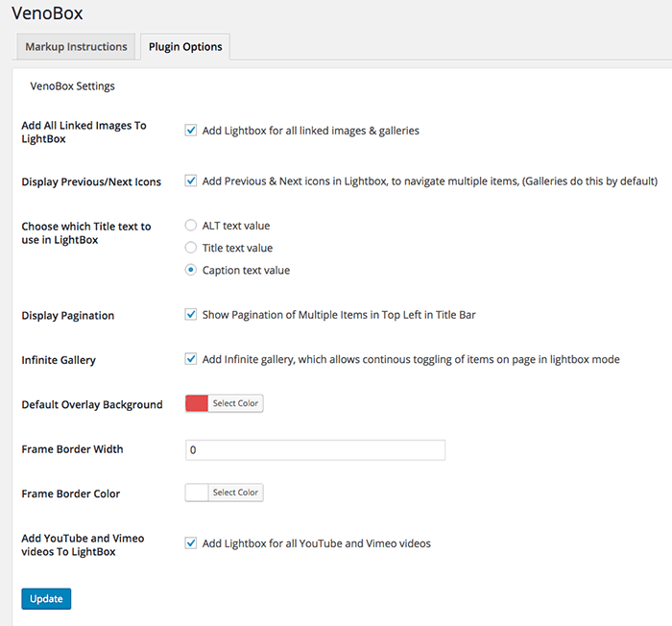Toggle the Infinite gallery checkbox
The width and height of the screenshot is (672, 626).
pos(191,359)
